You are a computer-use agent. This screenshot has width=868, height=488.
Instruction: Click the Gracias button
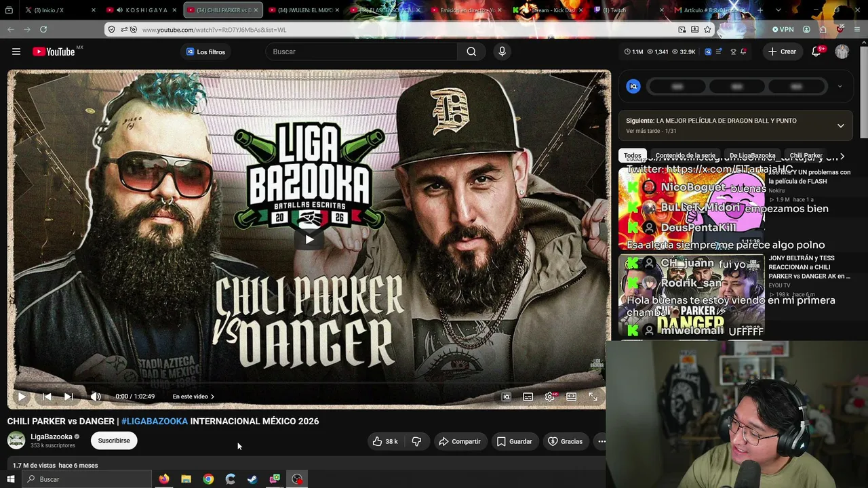[565, 441]
